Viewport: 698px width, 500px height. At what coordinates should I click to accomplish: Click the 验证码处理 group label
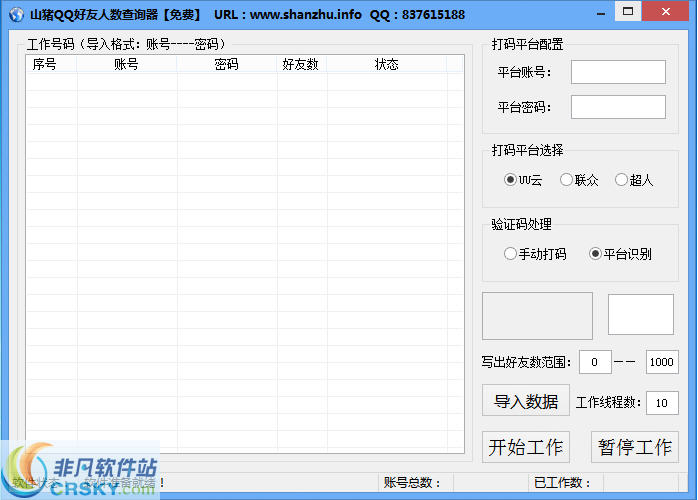521,224
